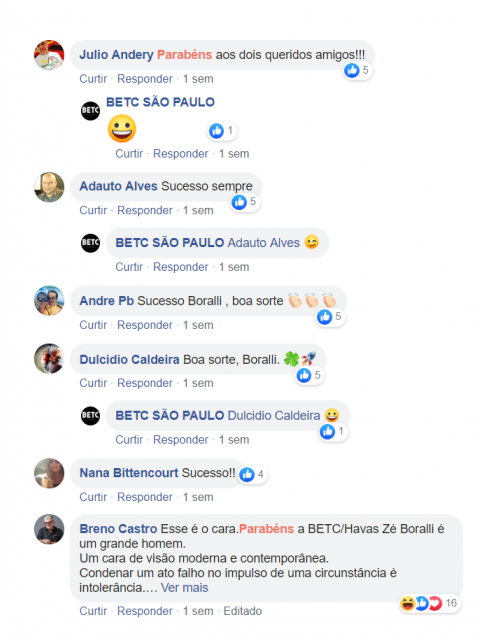Open reactions on Adauto Alves's comment

(244, 202)
